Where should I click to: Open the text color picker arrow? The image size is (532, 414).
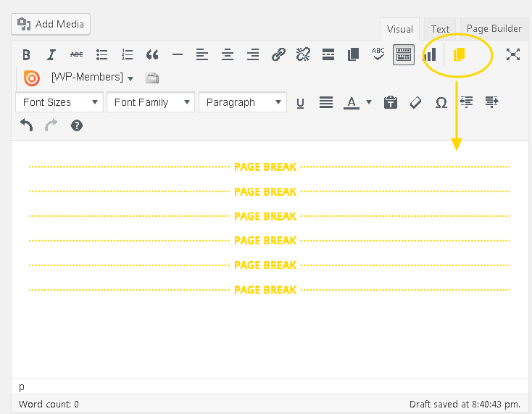[x=369, y=102]
